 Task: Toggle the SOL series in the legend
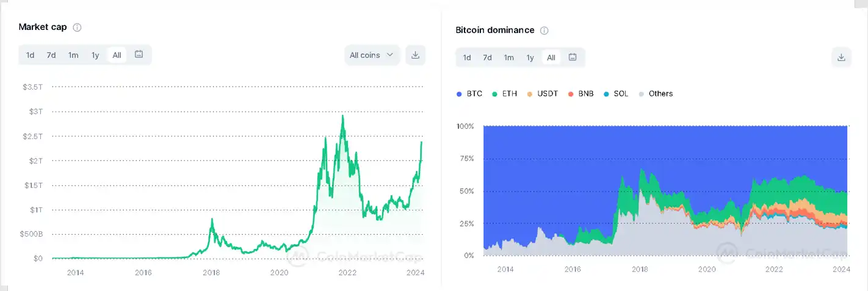click(615, 94)
